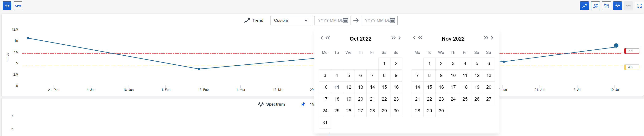Click the disabled waveform view icon

pos(628,6)
